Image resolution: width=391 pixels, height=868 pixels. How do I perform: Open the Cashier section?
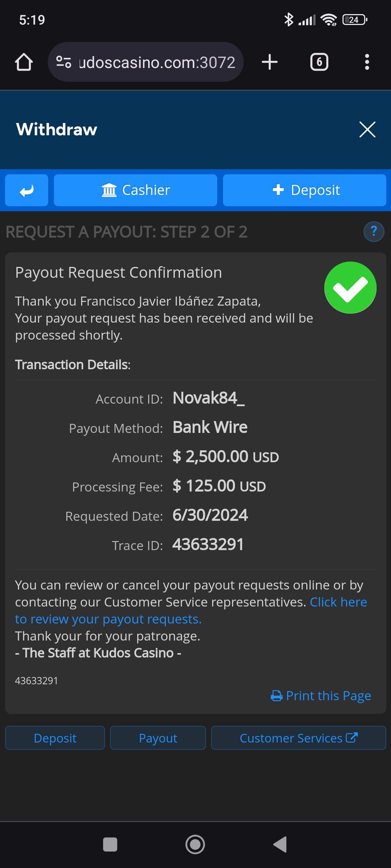[135, 190]
